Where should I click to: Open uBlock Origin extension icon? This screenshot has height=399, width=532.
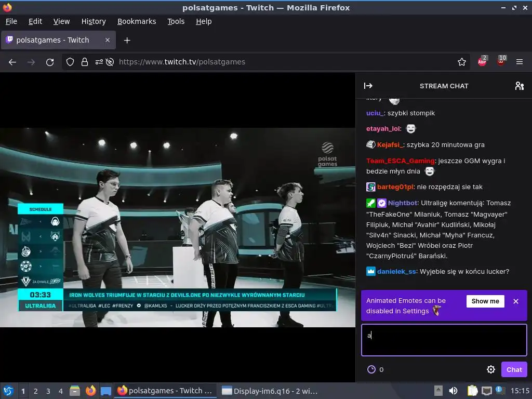point(501,61)
